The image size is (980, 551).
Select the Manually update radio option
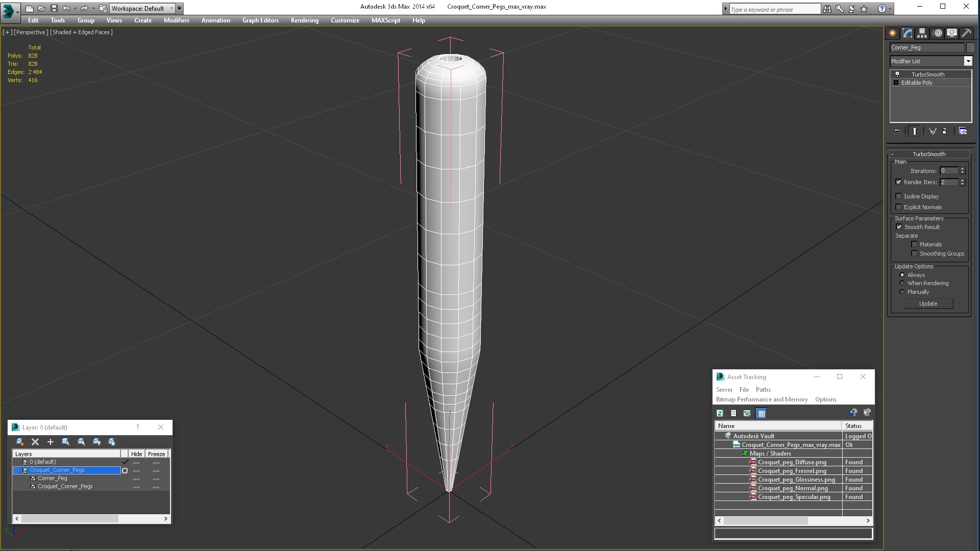tap(902, 292)
